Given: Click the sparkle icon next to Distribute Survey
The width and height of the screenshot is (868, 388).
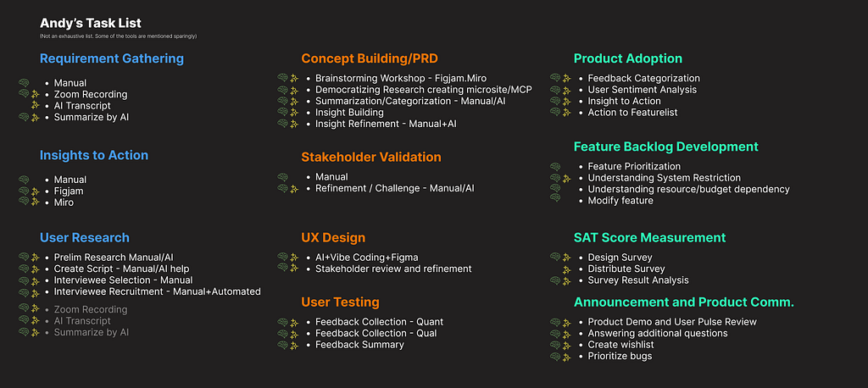Looking at the screenshot, I should 567,269.
